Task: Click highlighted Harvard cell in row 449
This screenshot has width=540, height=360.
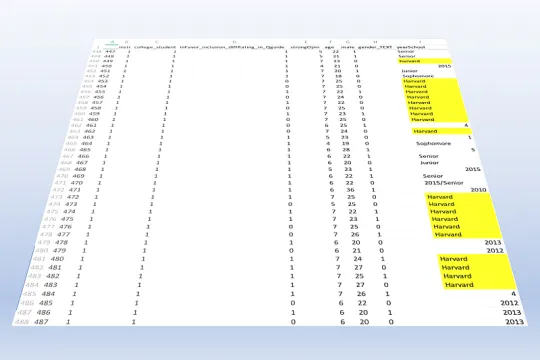Action: tap(425, 61)
